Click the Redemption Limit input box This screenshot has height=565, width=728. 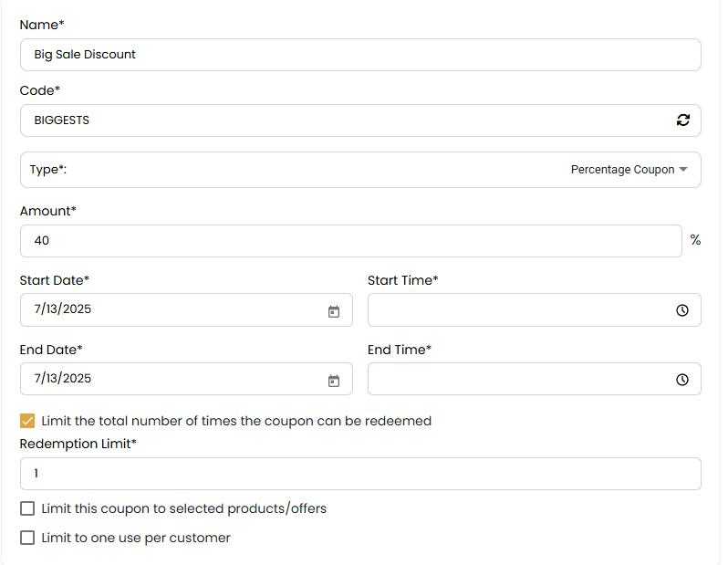point(359,474)
